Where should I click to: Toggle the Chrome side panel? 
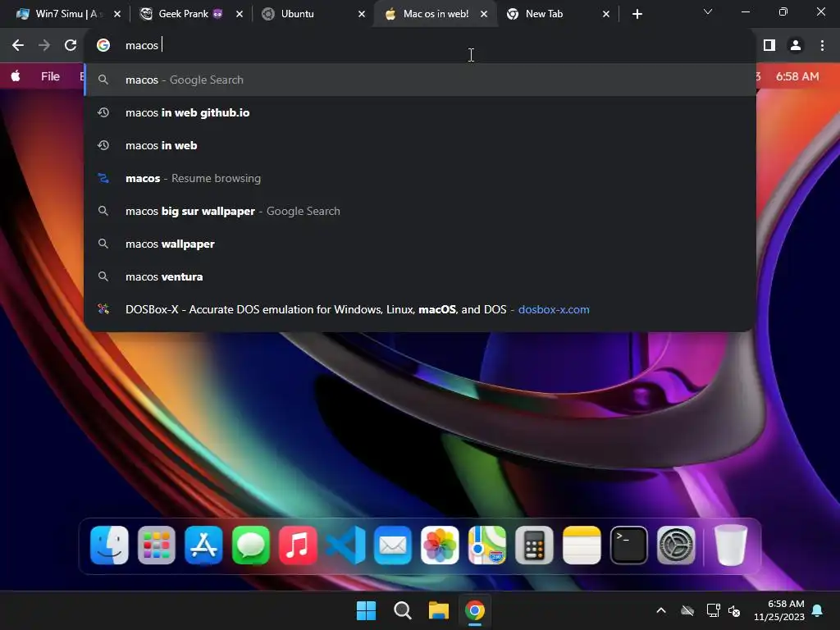769,46
